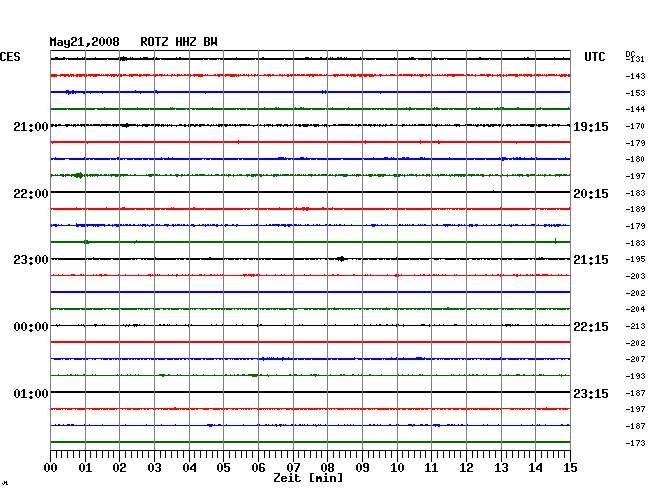The width and height of the screenshot is (650, 494).
Task: Click the green burst below the 21:00 trace near minute 01
Action: coord(79,175)
